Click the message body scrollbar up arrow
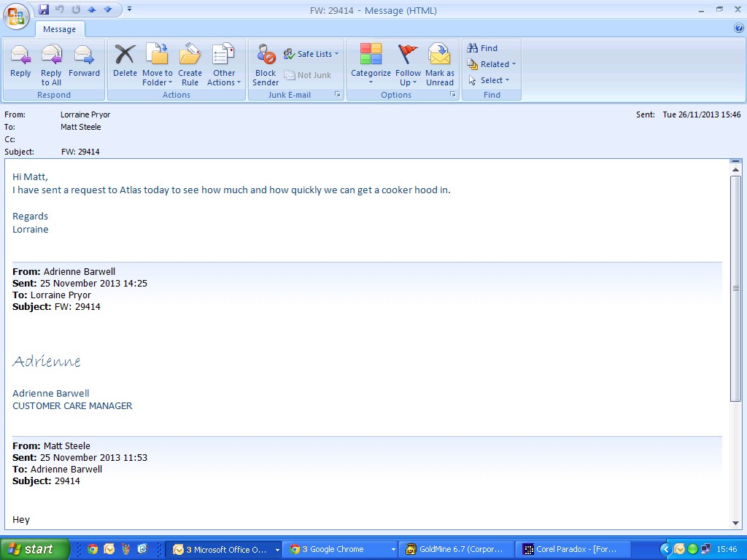Screen dimensions: 747x560 735,170
